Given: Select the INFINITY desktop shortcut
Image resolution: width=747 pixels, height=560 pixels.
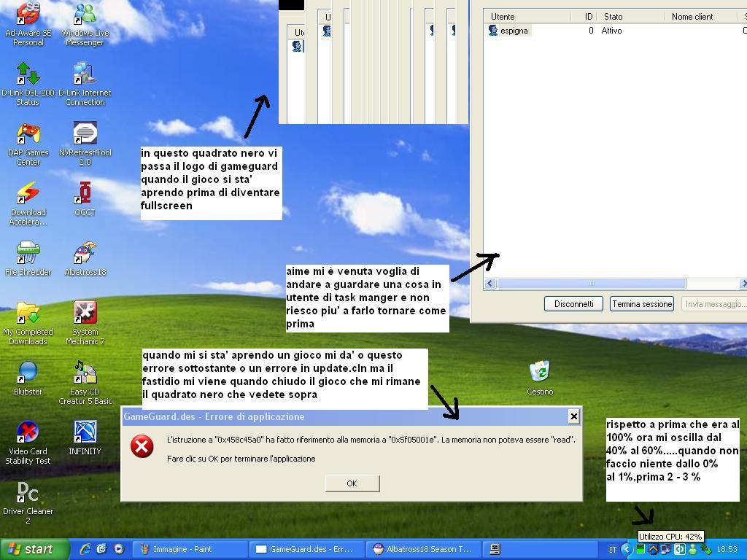Looking at the screenshot, I should tap(85, 438).
